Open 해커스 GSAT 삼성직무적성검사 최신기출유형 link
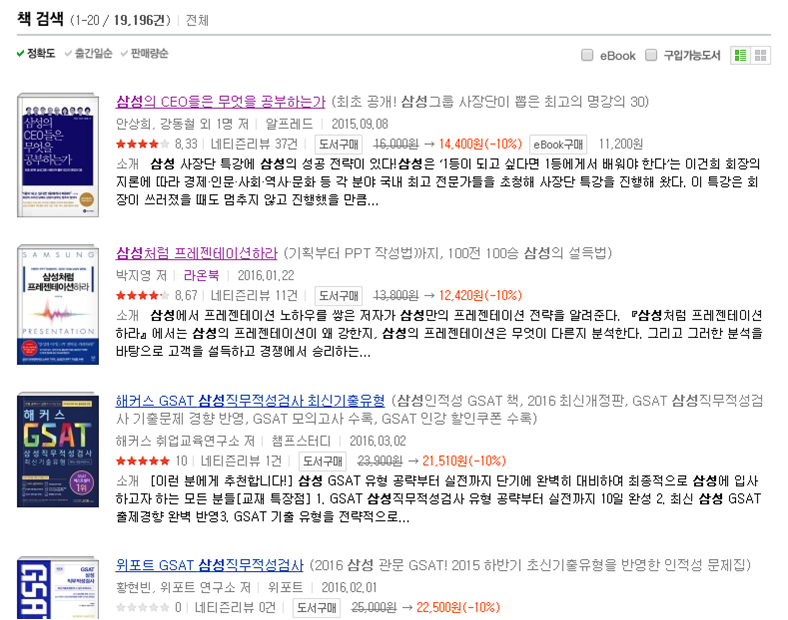Screen dimensions: 788x620 [250, 401]
